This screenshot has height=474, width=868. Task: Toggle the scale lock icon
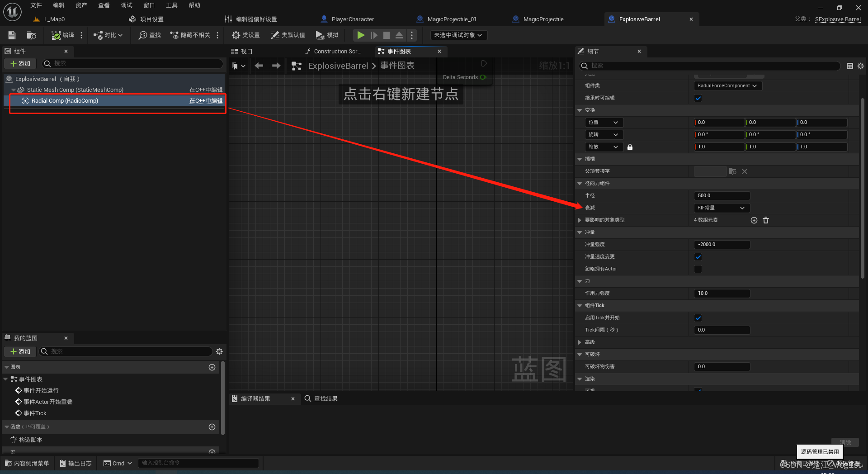630,147
